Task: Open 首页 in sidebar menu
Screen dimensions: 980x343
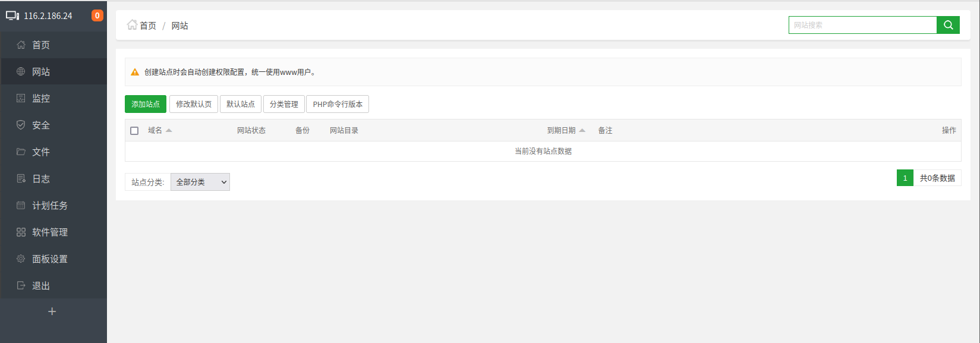Action: pos(53,45)
